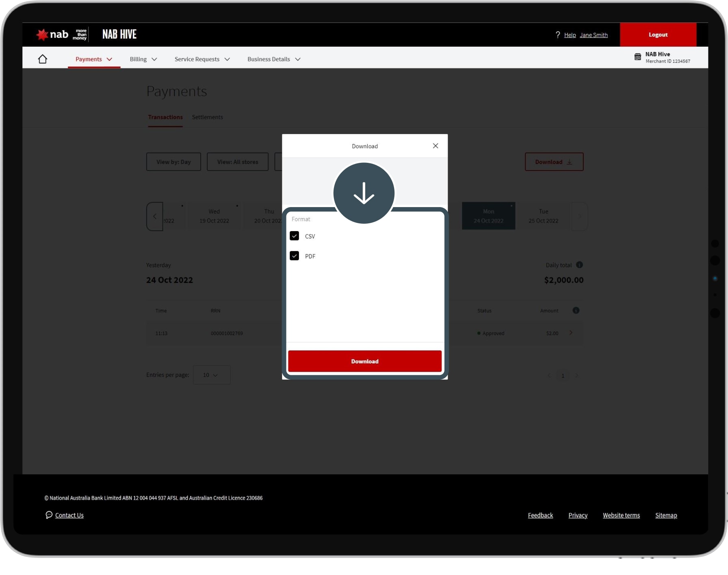Click the red Download button in dialog
Screen dimensions: 728x575
[x=364, y=361]
